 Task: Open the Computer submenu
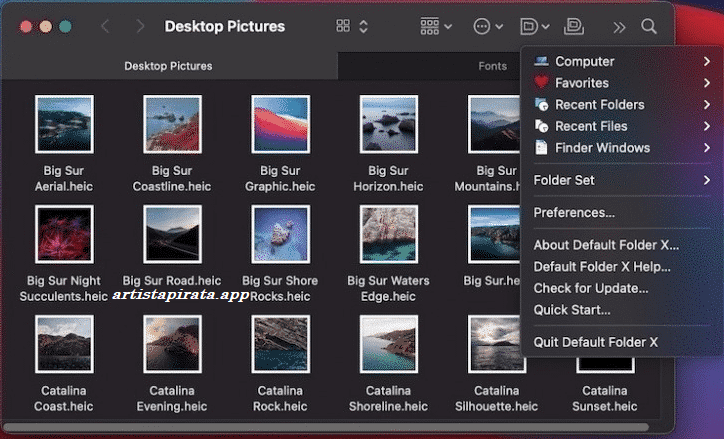[621, 61]
